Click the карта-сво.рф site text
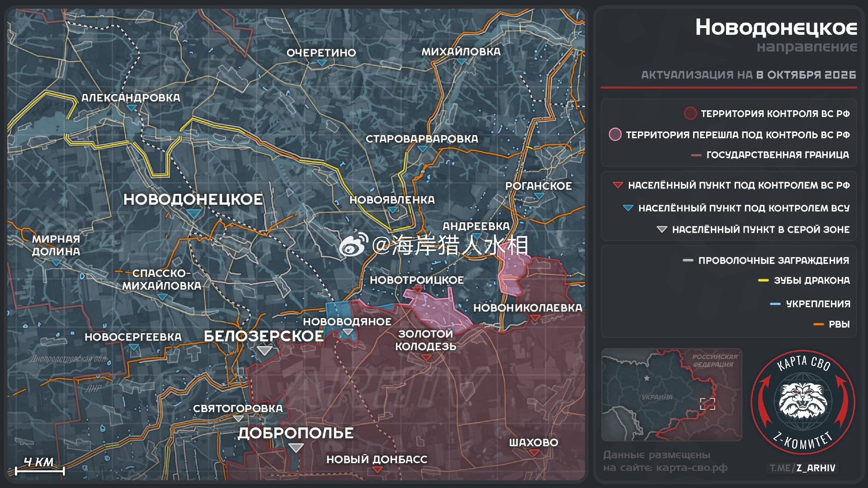This screenshot has width=868, height=488. pyautogui.click(x=692, y=468)
